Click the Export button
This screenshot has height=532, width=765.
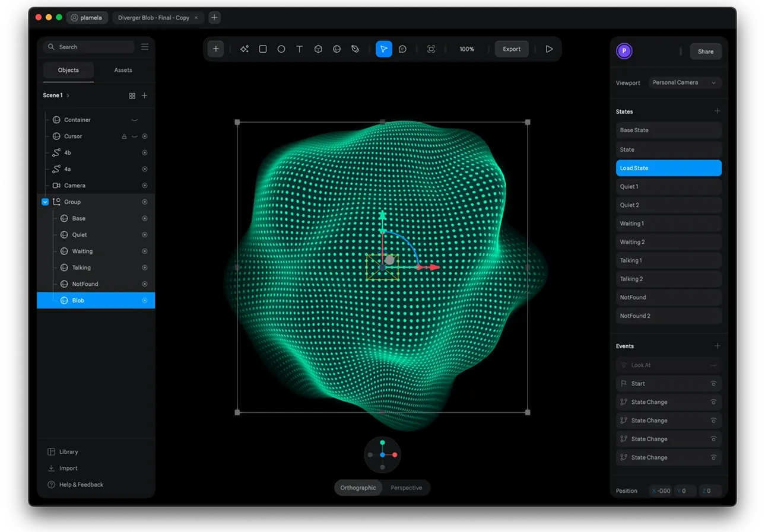tap(512, 49)
